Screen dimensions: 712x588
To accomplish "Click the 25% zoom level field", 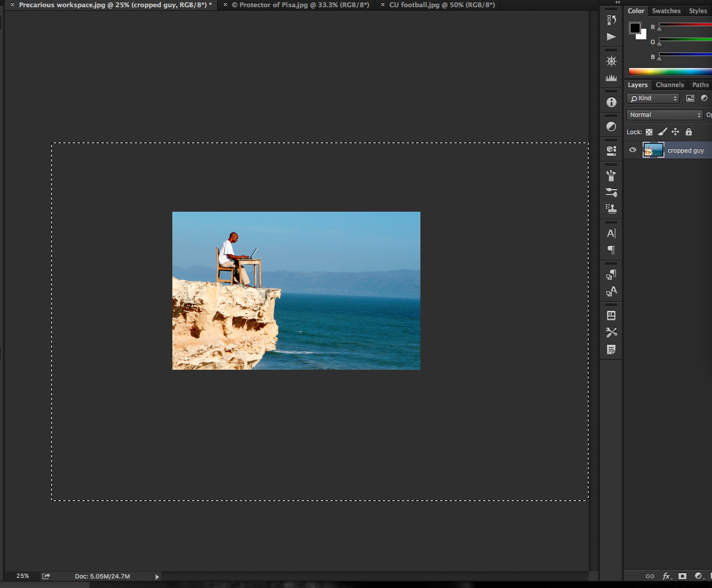I will 23,576.
